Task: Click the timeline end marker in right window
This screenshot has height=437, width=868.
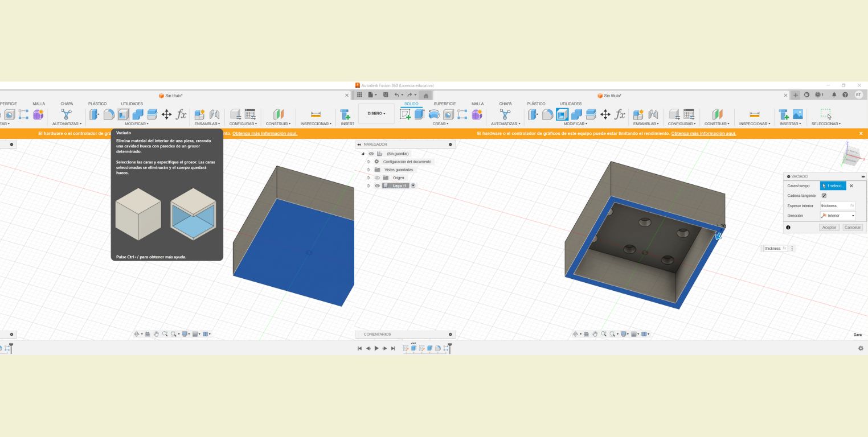Action: tap(449, 348)
